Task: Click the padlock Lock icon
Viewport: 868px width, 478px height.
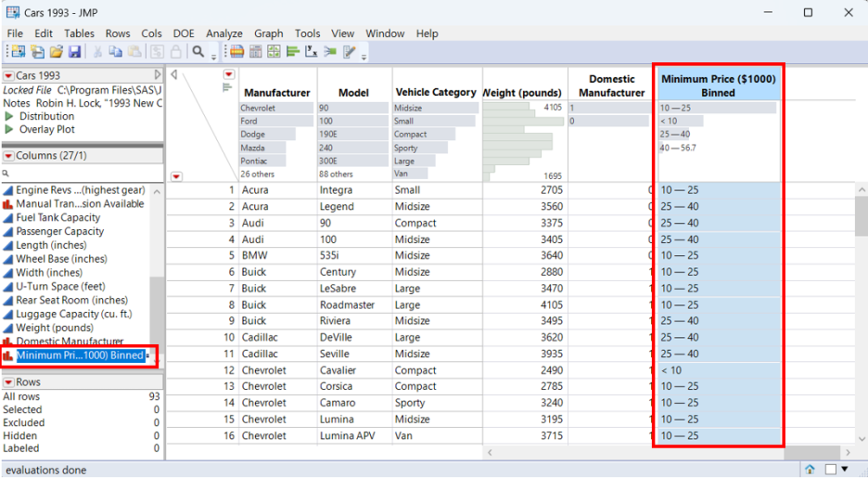Action: pyautogui.click(x=175, y=52)
